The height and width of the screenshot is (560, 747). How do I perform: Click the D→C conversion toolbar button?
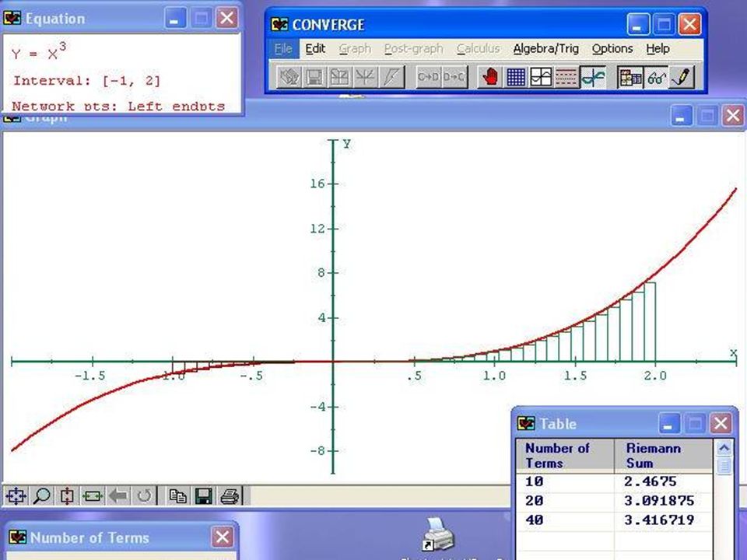[x=454, y=77]
